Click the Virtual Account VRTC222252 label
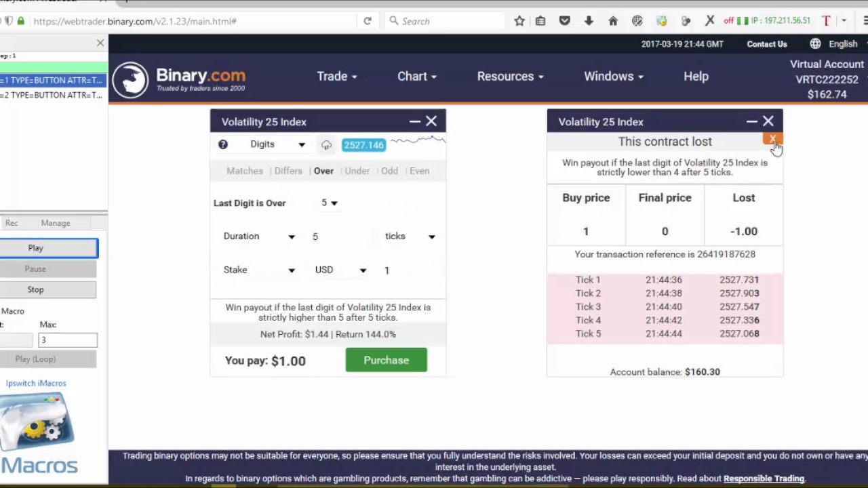 [x=827, y=72]
